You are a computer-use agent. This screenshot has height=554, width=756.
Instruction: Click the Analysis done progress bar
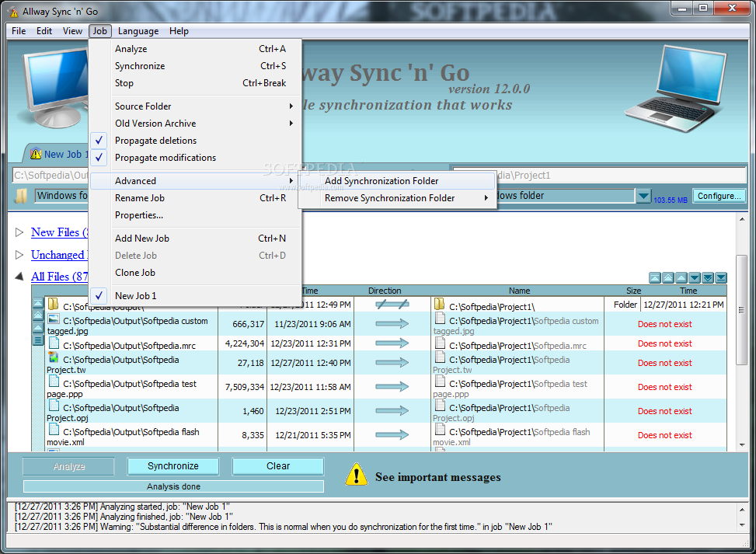(x=173, y=486)
